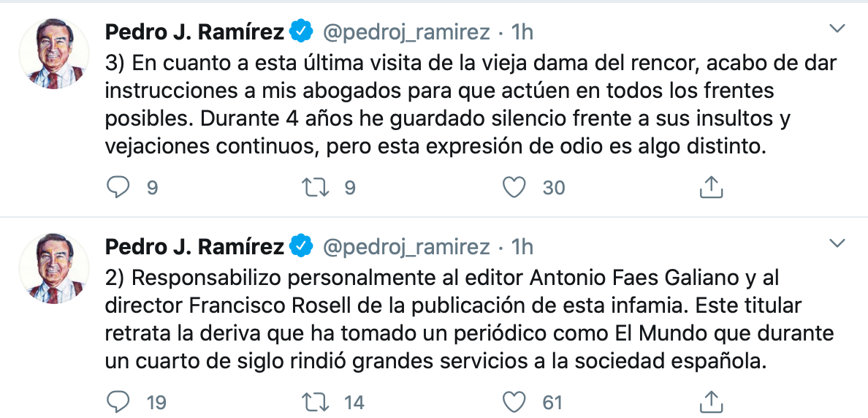
Task: Retweet the tweet with 14 retweets
Action: [x=314, y=402]
